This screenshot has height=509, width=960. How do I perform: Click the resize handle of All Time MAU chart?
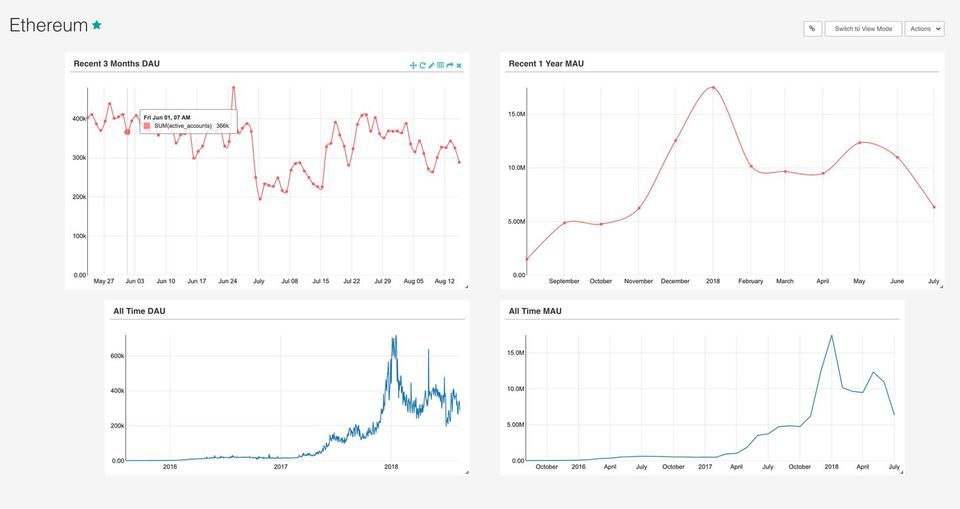(900, 471)
